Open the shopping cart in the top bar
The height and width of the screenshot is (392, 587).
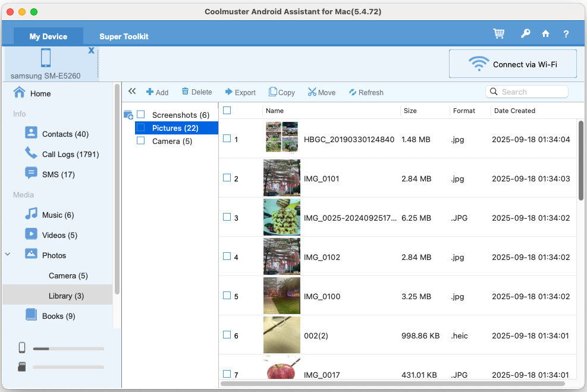coord(499,34)
